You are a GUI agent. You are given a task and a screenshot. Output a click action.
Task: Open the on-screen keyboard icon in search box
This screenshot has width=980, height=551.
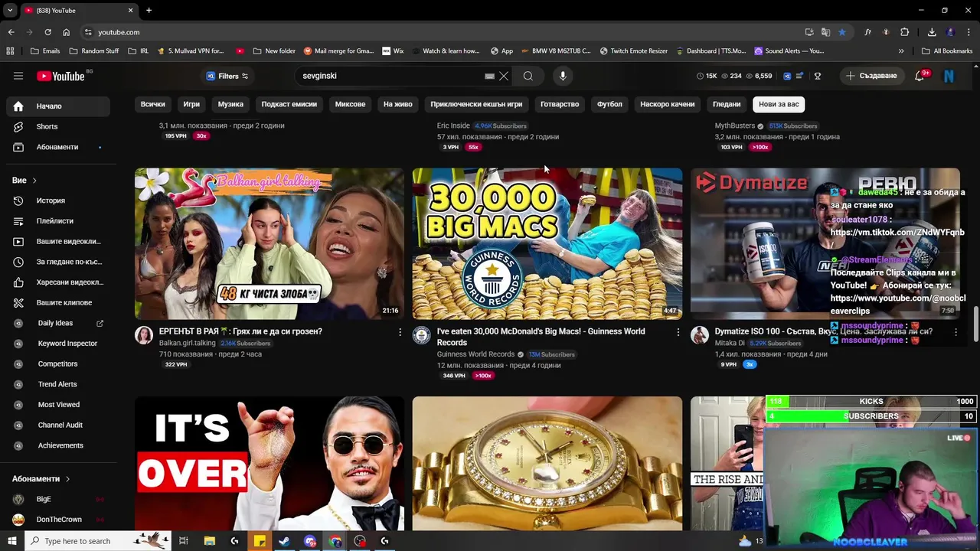[x=490, y=76]
